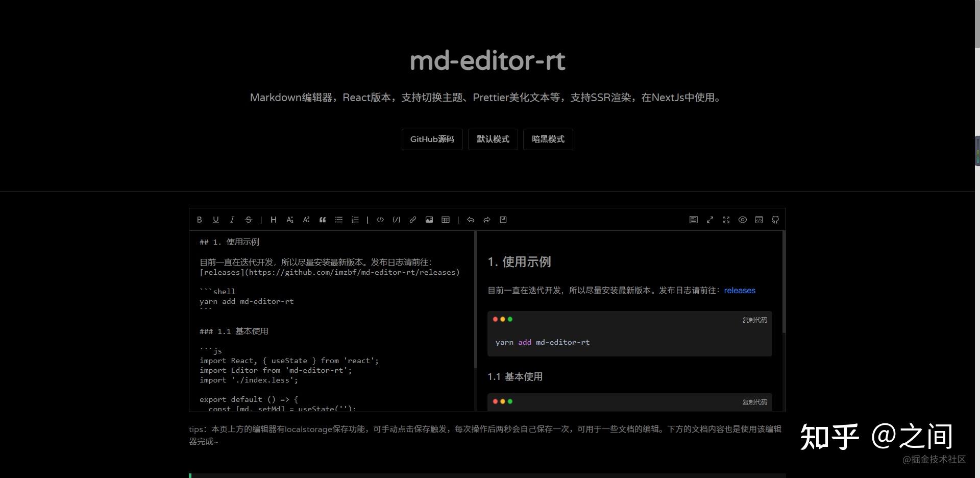Toggle the catalog panel view
This screenshot has width=980, height=478.
tap(693, 220)
